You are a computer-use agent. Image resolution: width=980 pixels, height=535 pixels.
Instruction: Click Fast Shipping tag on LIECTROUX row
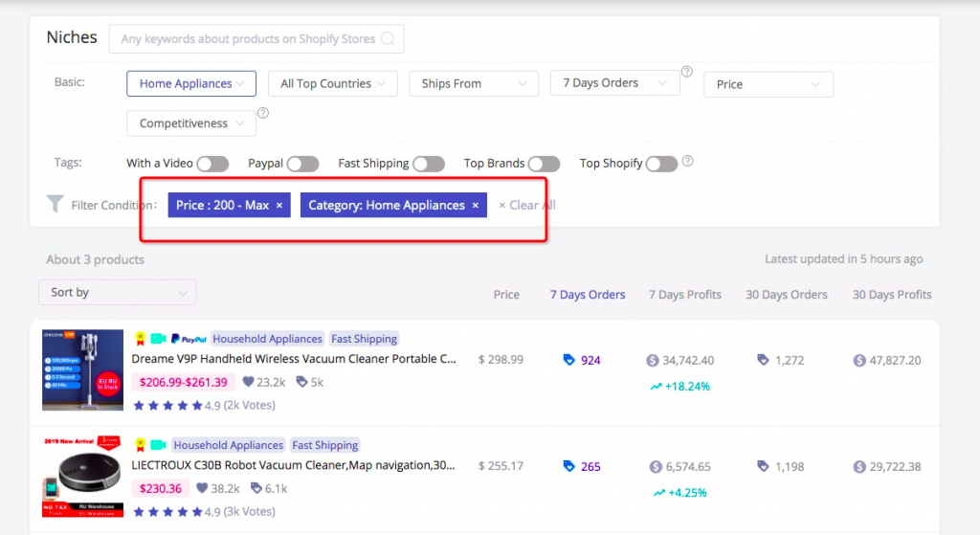(x=325, y=445)
